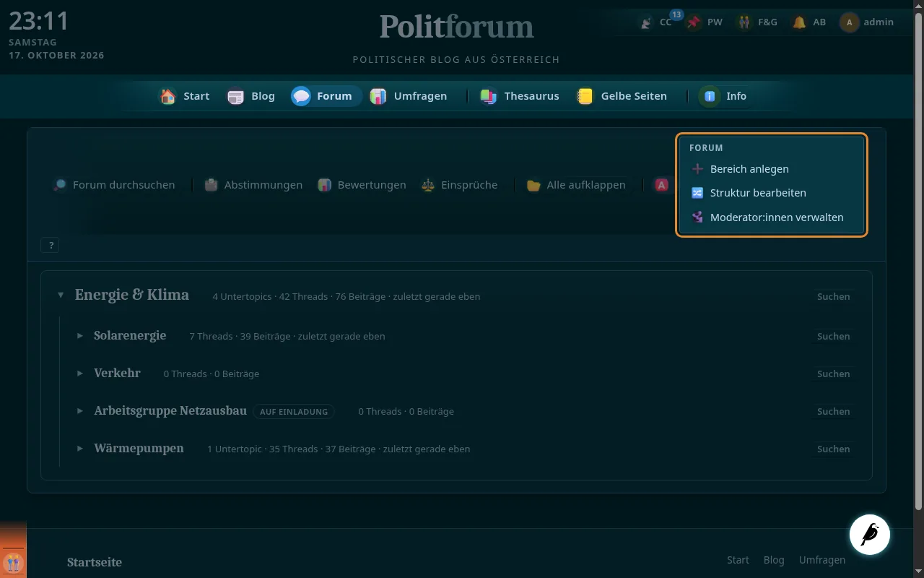Click the magnifier icon of Forum durchsuchen
Screen dimensions: 924x578
[60, 185]
